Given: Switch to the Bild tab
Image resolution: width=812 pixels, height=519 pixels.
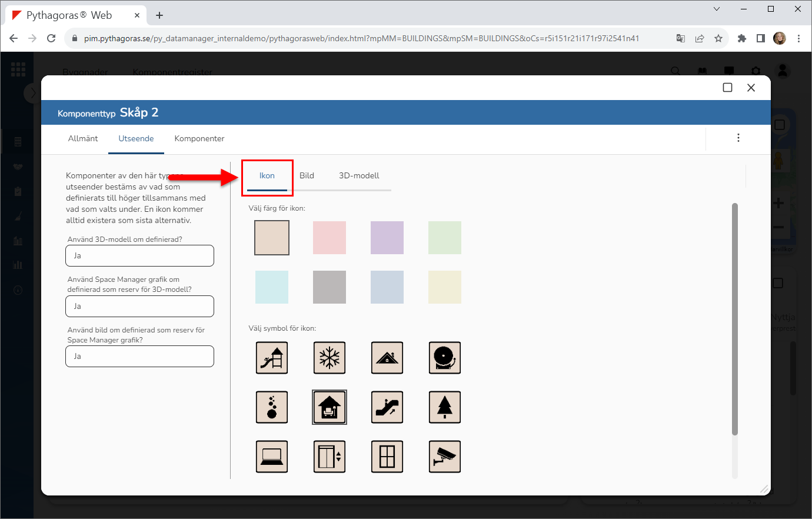Looking at the screenshot, I should pos(307,176).
